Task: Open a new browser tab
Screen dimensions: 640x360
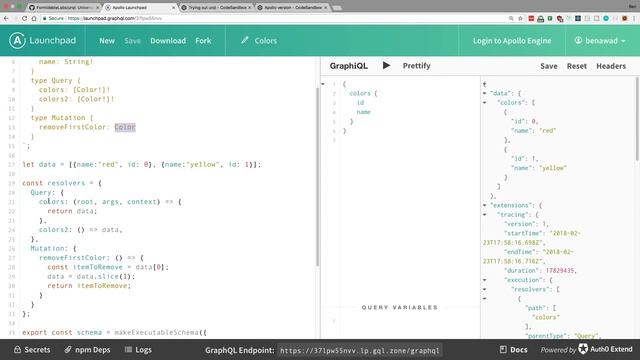Action: 337,8
